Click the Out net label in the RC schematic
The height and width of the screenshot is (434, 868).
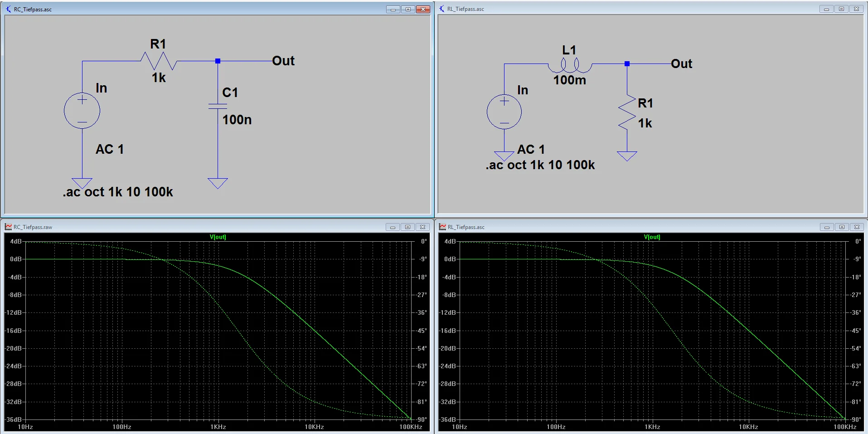(283, 61)
